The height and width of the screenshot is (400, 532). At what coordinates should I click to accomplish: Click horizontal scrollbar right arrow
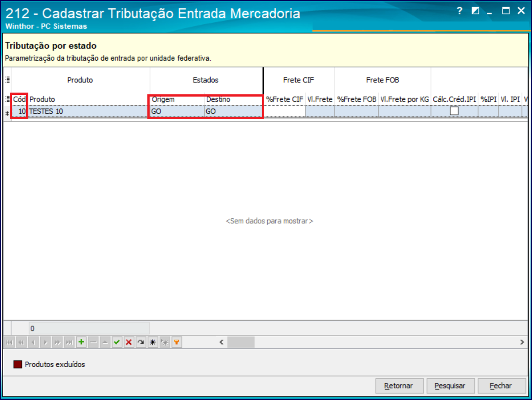pos(522,342)
